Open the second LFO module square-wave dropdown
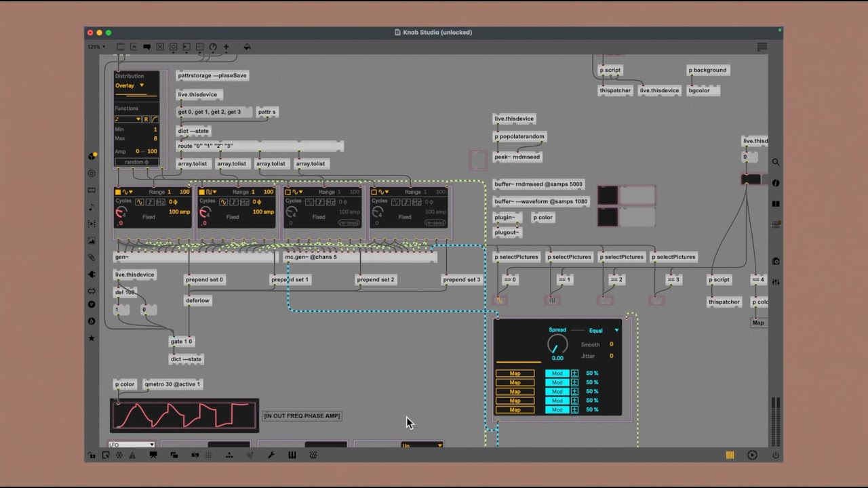This screenshot has height=488, width=868. [x=212, y=192]
